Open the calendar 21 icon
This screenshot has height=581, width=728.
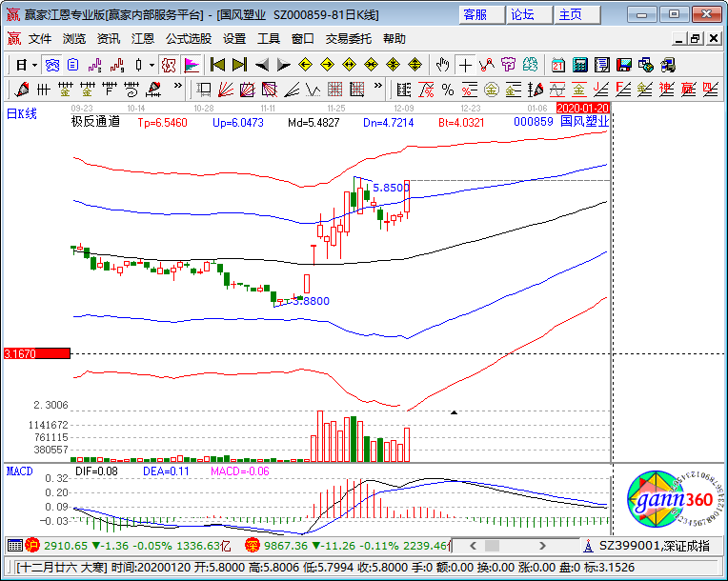pos(558,65)
